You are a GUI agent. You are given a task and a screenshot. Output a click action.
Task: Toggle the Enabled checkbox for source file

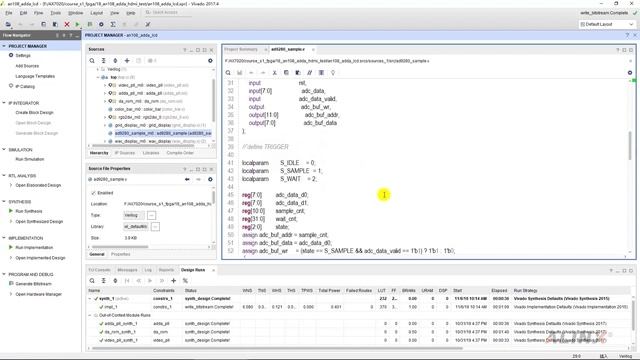(93, 193)
